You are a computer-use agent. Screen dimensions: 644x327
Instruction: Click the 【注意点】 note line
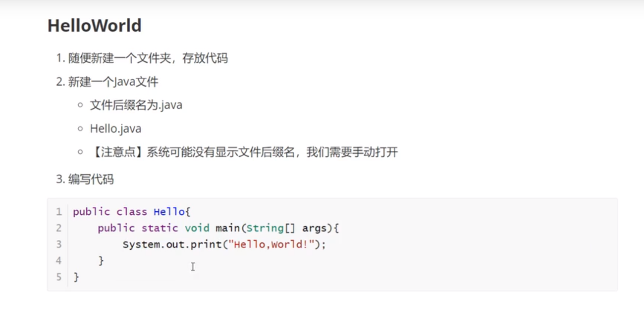(x=244, y=152)
